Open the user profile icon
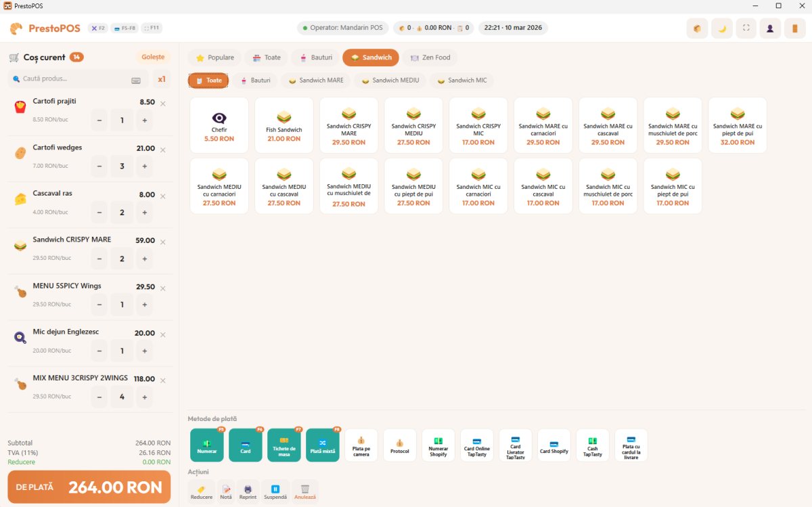 click(x=770, y=28)
